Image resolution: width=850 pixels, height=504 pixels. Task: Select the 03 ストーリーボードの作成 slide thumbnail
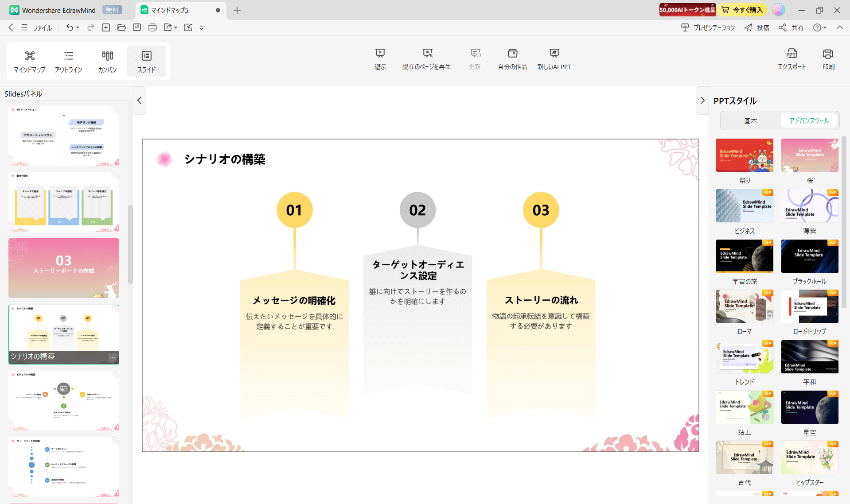64,268
